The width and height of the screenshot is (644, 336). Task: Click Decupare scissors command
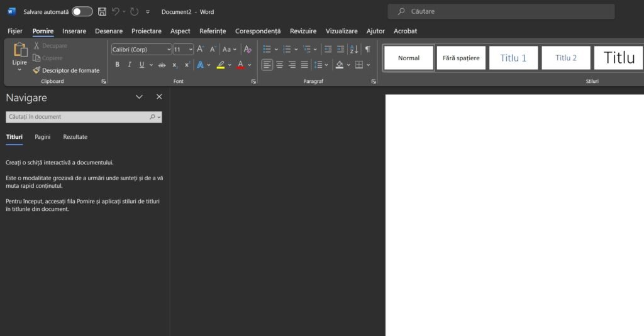click(x=50, y=46)
